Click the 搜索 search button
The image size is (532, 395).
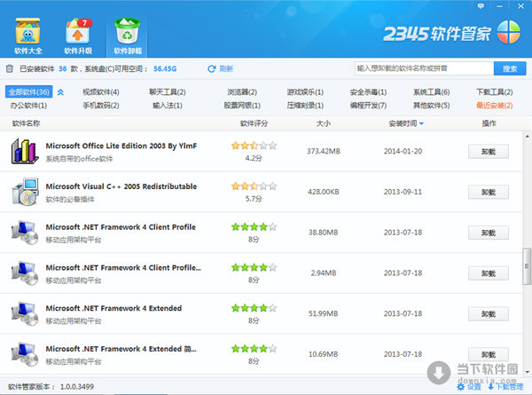510,68
